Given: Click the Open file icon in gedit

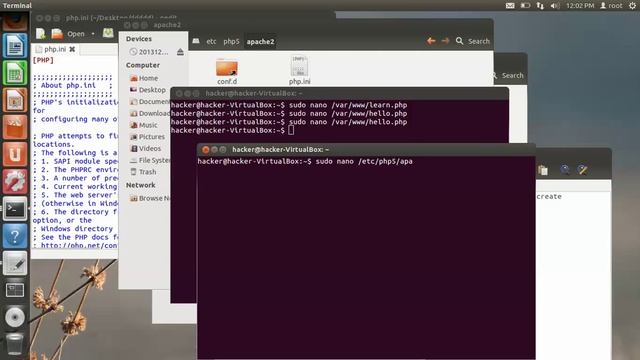Looking at the screenshot, I should (57, 33).
